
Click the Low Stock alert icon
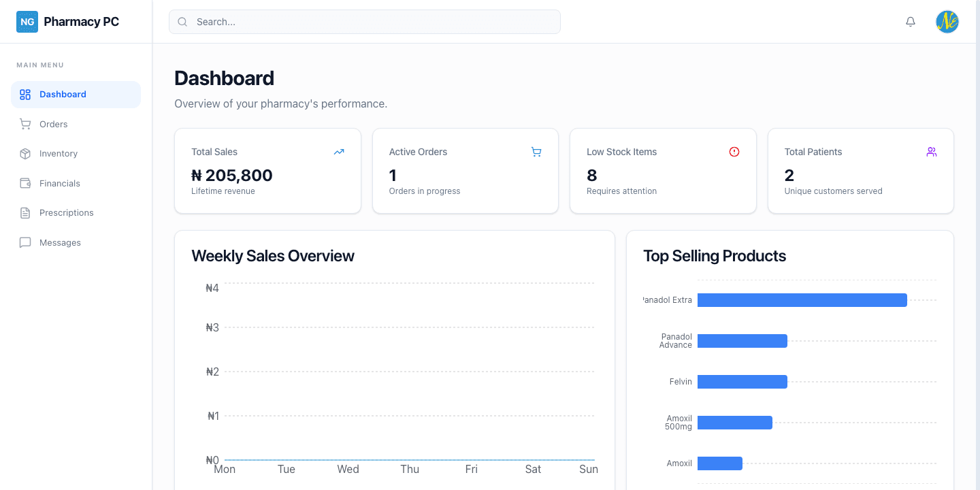pos(734,152)
